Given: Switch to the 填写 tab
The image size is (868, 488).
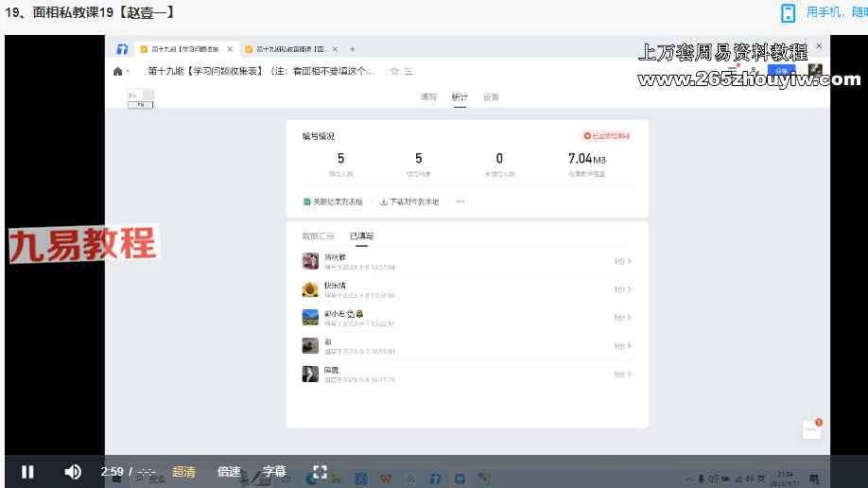Looking at the screenshot, I should pos(428,97).
